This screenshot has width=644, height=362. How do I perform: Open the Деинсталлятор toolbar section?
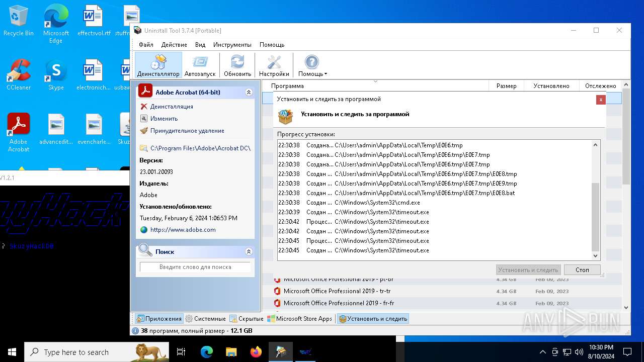click(158, 65)
